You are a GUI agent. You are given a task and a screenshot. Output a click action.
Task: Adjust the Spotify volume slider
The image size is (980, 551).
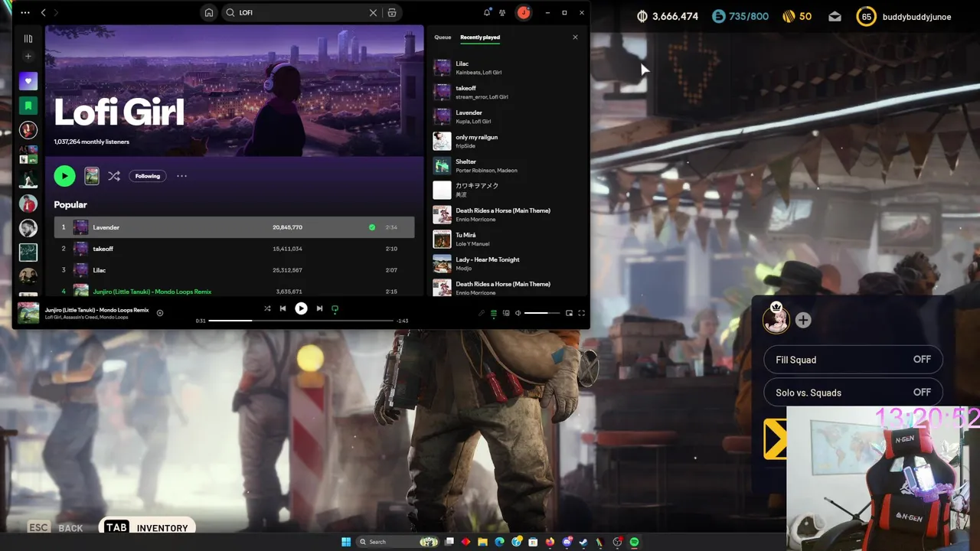[542, 313]
